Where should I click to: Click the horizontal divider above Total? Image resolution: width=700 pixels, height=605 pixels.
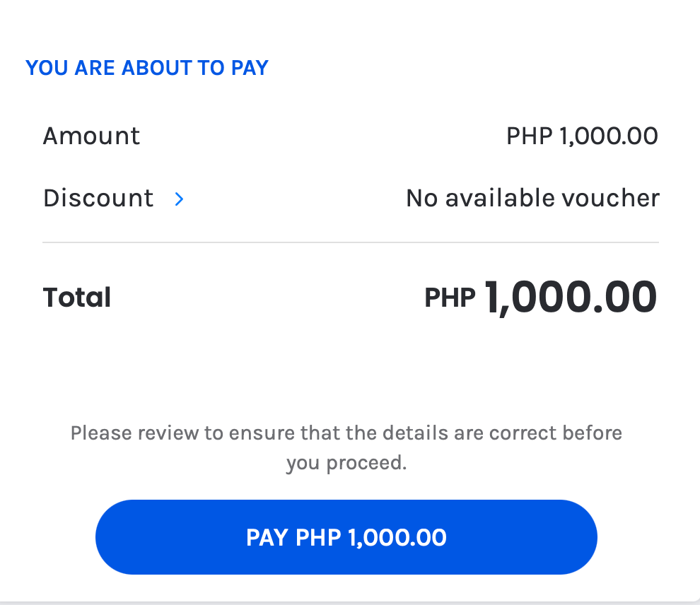point(351,242)
